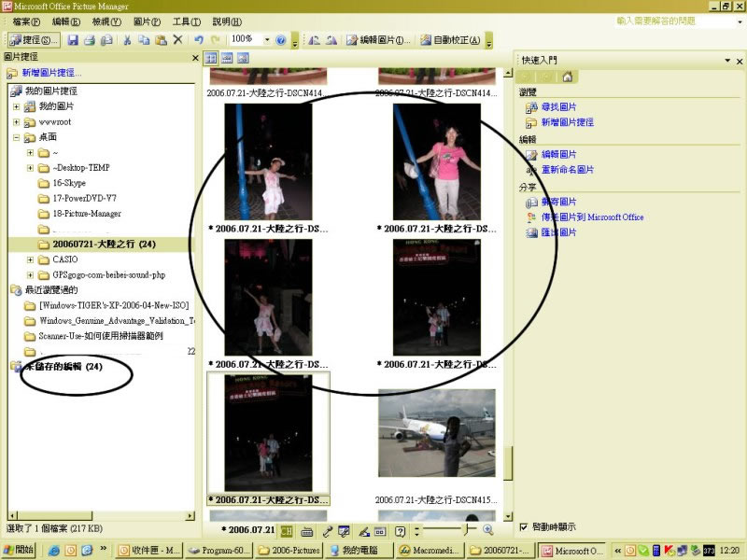Toggle the 啟動時顯示 checkbox
Image resolution: width=747 pixels, height=560 pixels.
pyautogui.click(x=524, y=526)
